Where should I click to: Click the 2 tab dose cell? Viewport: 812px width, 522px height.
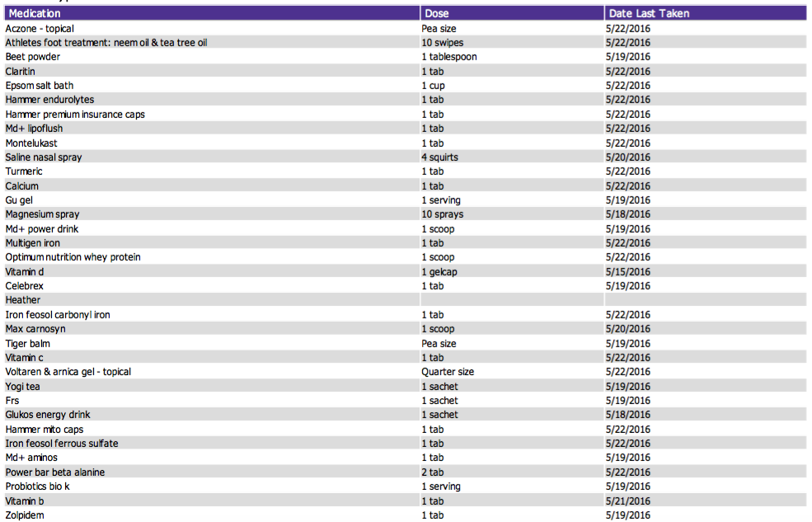(x=433, y=473)
